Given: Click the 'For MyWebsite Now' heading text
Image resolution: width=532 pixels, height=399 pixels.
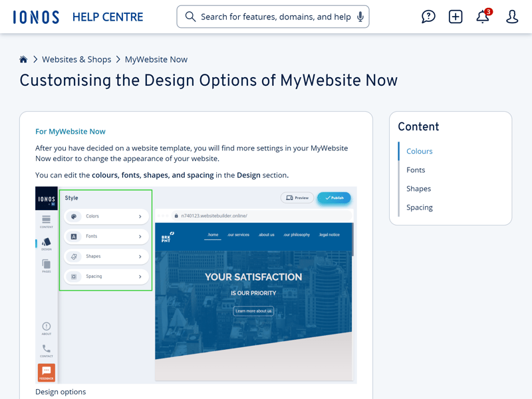Looking at the screenshot, I should (x=70, y=131).
